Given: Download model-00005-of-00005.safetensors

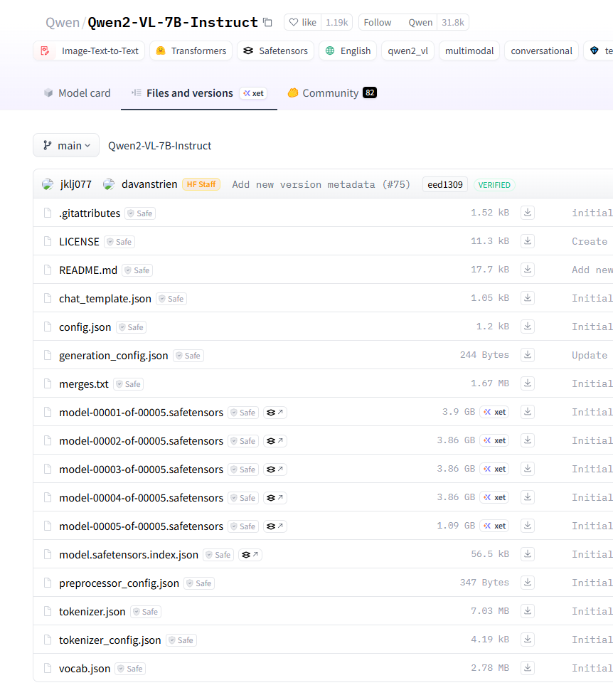Looking at the screenshot, I should 528,526.
